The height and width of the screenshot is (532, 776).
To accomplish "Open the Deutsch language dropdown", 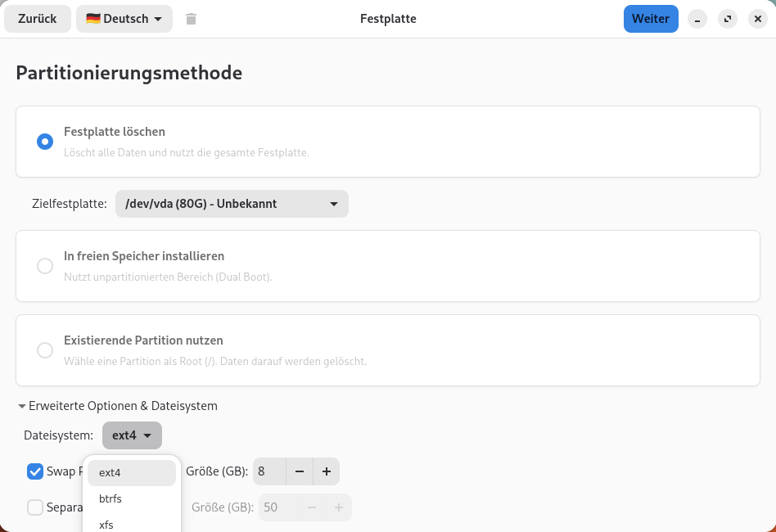I will tap(124, 19).
